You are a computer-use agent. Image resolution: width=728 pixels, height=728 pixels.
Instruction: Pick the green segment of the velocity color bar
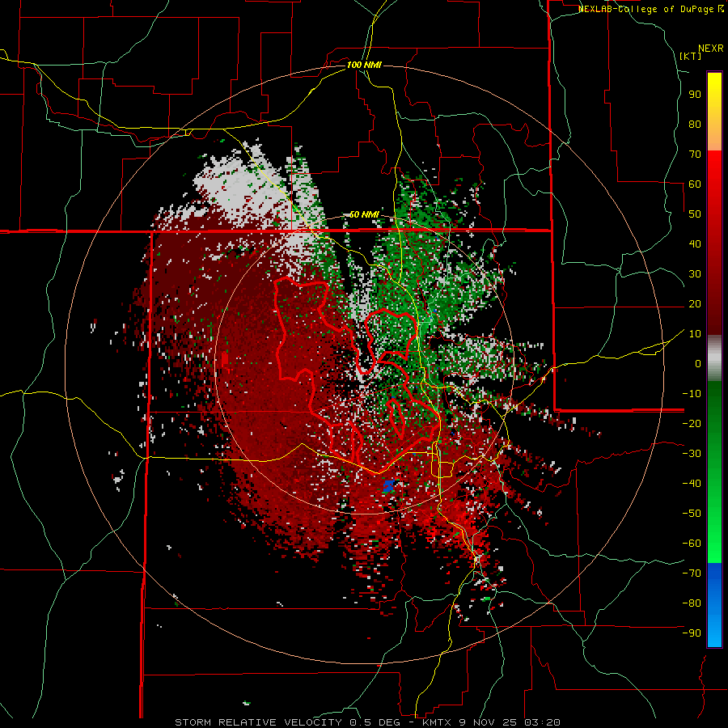coord(714,472)
